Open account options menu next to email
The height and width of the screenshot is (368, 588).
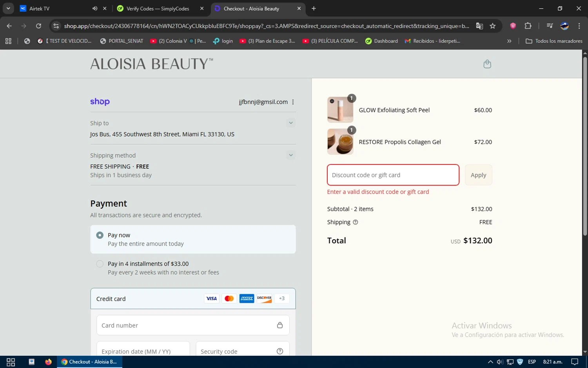pos(293,102)
